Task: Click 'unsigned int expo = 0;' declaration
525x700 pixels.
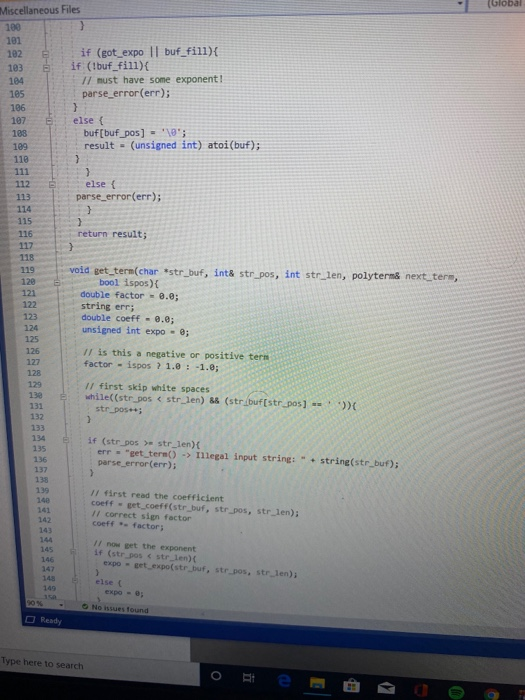Action: pyautogui.click(x=135, y=331)
